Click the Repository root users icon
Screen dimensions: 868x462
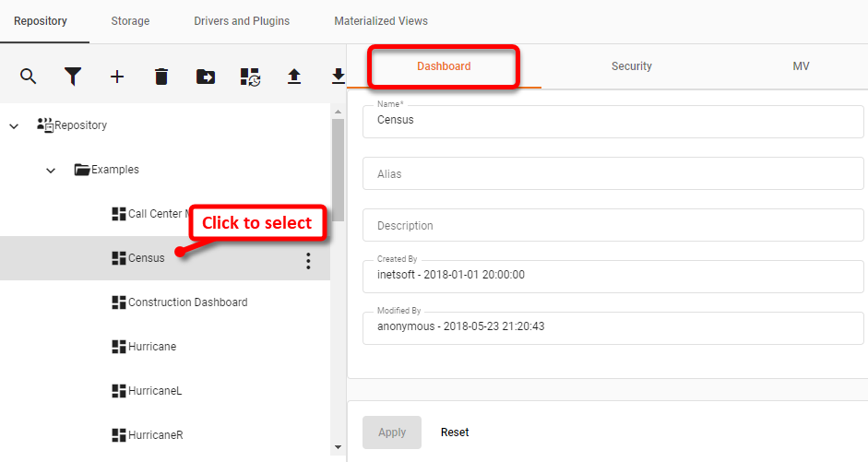click(45, 125)
